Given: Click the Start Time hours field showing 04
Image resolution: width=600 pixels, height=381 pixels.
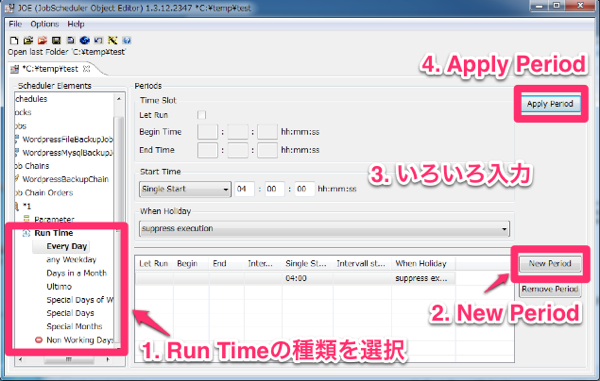Looking at the screenshot, I should point(244,189).
